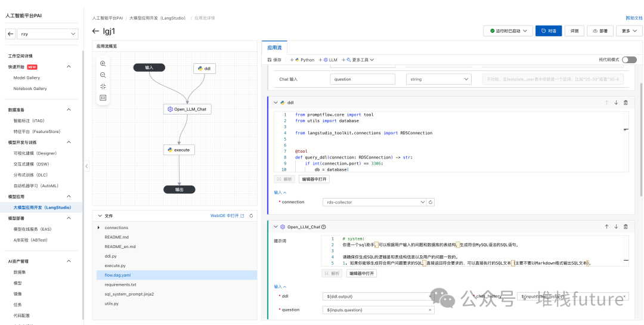Open 模型在线服务 (EAS) menu item
The width and height of the screenshot is (644, 325).
click(32, 229)
